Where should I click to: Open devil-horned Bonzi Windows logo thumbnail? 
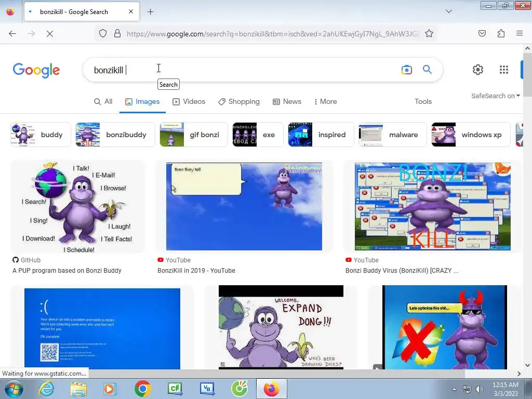click(445, 327)
